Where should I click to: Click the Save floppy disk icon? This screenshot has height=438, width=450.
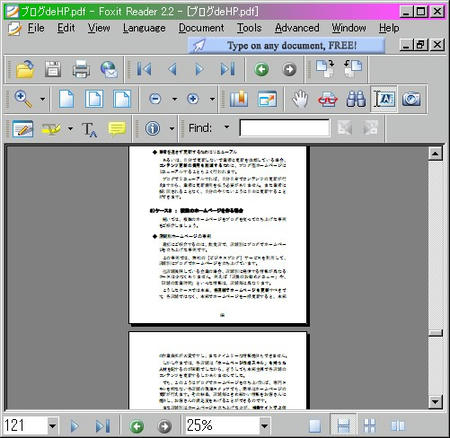pos(53,69)
